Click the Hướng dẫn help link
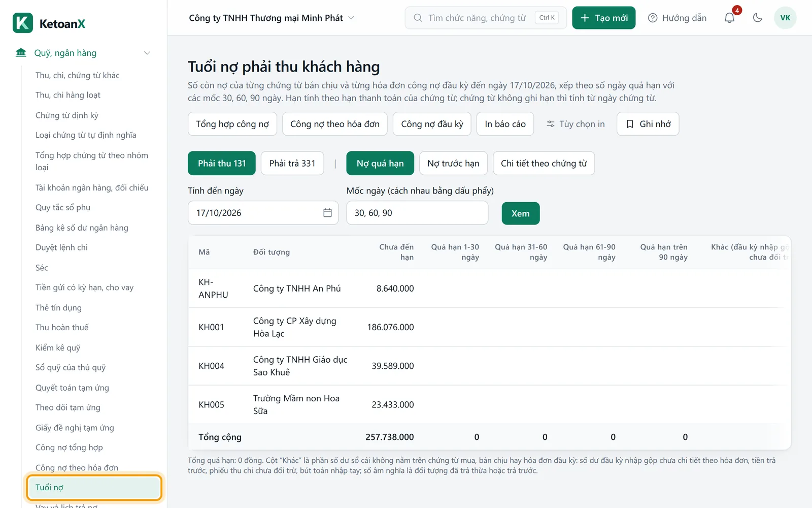812x508 pixels. click(x=677, y=18)
